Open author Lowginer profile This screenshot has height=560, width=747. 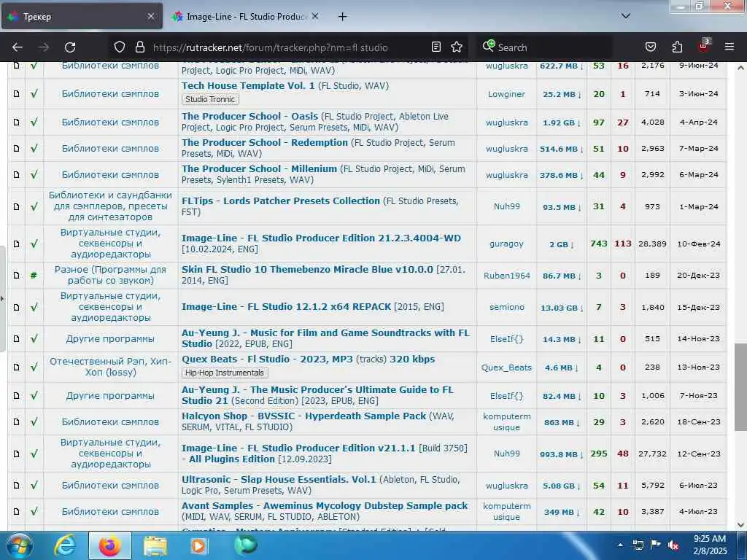click(x=506, y=94)
